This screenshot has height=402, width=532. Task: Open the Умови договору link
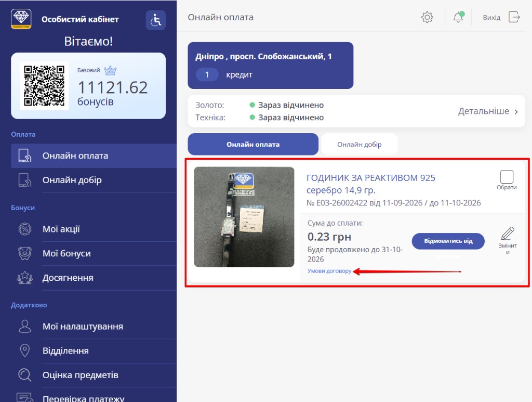tap(329, 271)
